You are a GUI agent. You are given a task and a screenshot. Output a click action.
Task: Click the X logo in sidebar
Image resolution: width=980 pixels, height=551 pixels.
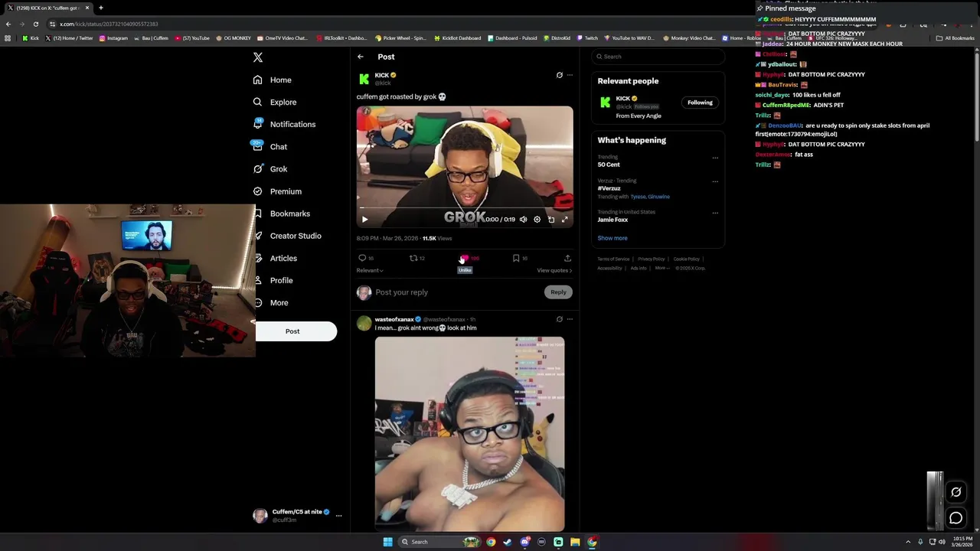[258, 57]
